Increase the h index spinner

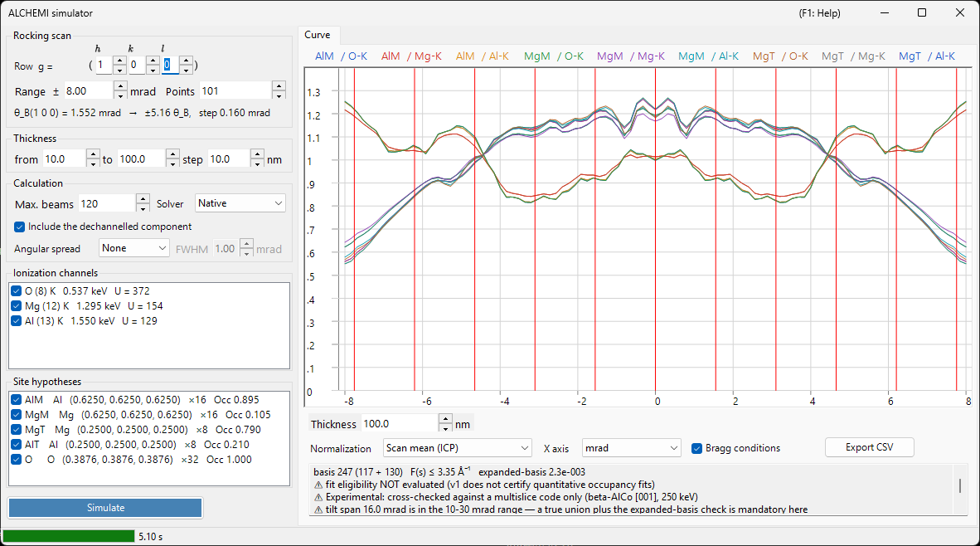click(x=119, y=61)
